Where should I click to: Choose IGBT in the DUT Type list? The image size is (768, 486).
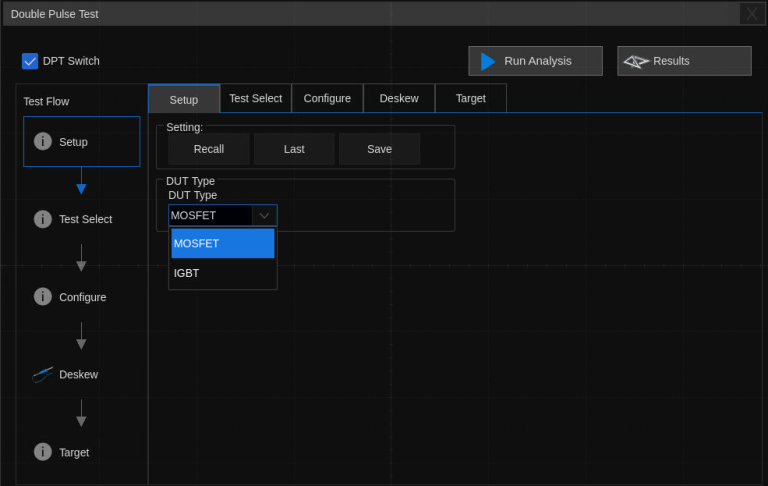pyautogui.click(x=222, y=272)
